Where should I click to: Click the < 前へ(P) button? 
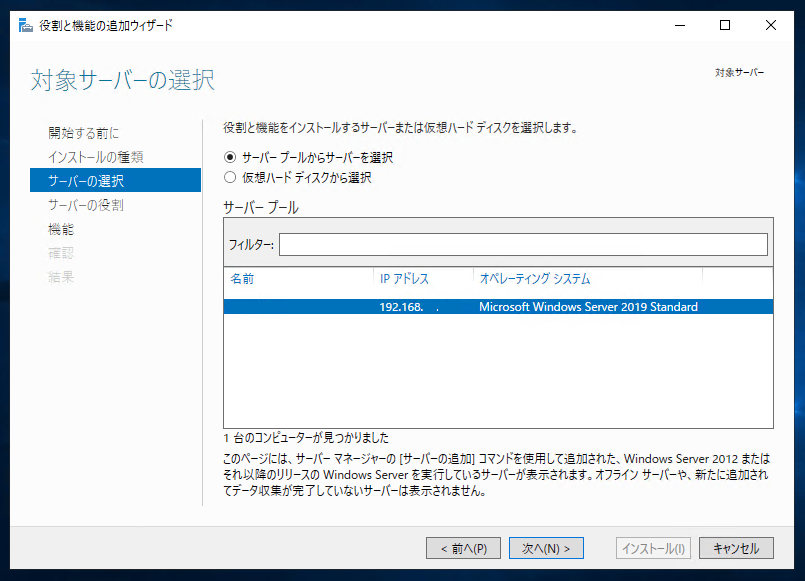pos(464,548)
